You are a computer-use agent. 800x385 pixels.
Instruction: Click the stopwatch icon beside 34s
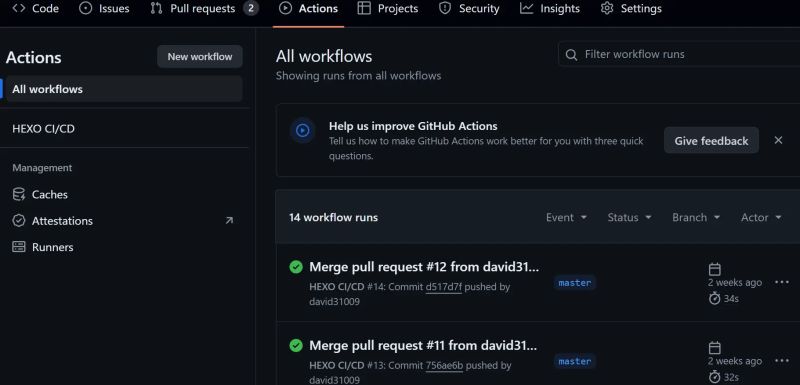(715, 298)
